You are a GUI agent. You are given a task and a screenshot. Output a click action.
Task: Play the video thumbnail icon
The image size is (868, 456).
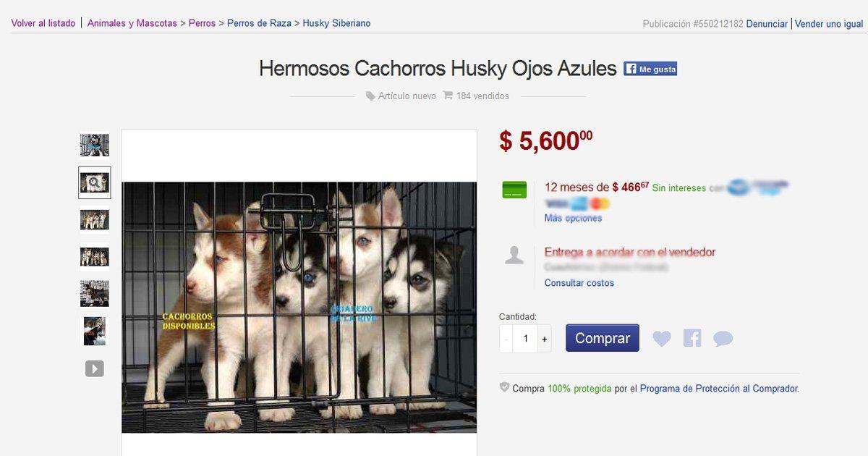pyautogui.click(x=95, y=368)
